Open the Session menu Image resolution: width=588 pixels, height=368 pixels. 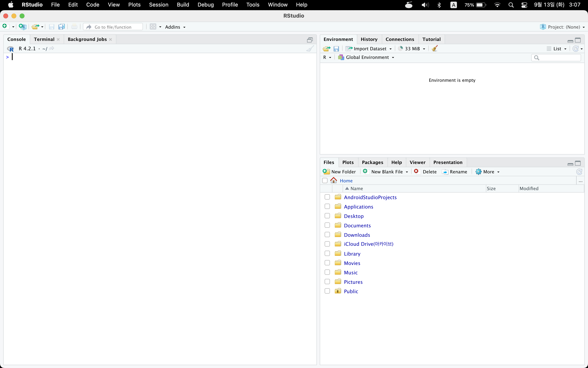pyautogui.click(x=158, y=5)
